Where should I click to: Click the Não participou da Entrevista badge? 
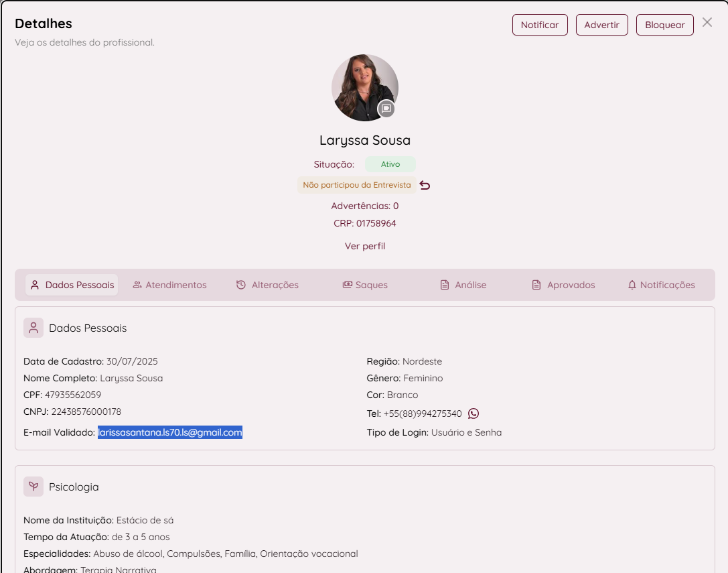[356, 185]
